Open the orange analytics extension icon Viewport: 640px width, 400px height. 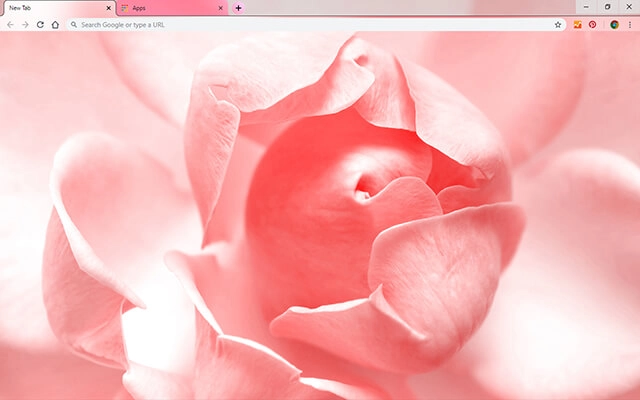[x=578, y=25]
